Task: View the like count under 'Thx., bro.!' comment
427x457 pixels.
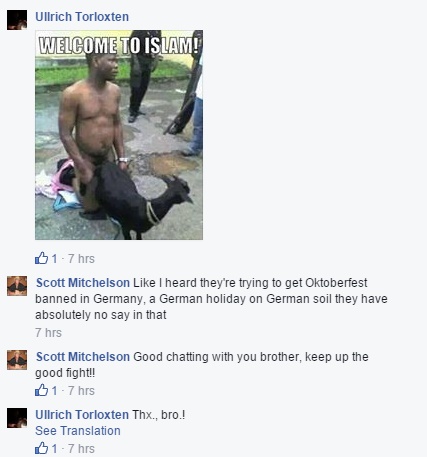Action: click(54, 448)
